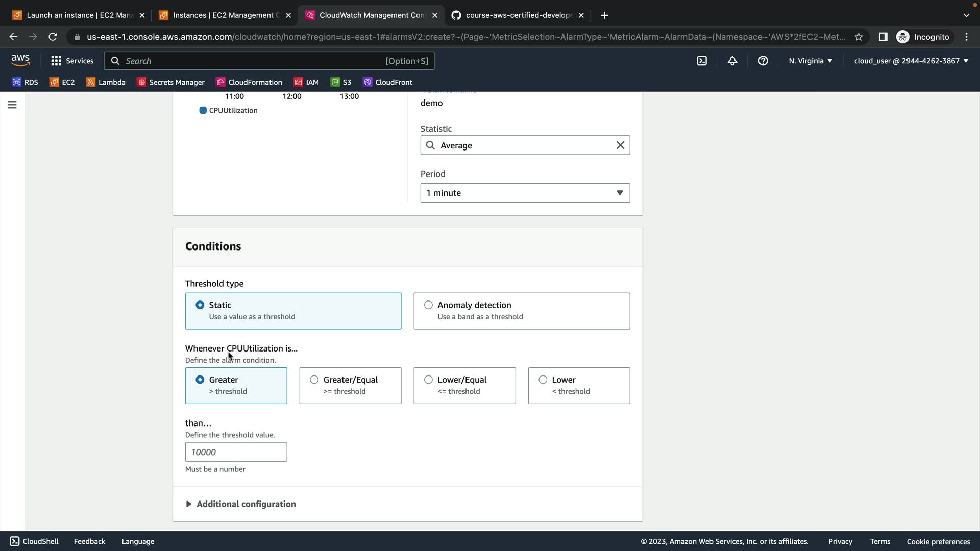Screen dimensions: 980x551
Task: Open the N. Virginia region dropdown
Action: [x=810, y=61]
